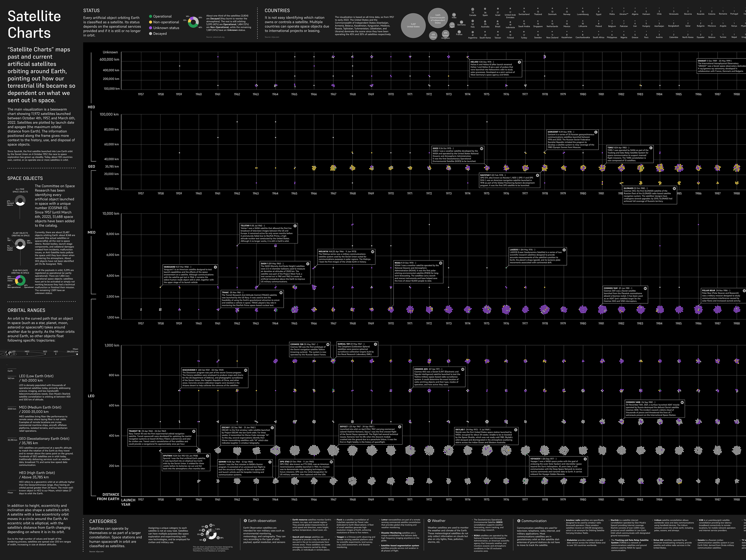This screenshot has width=746, height=560.
Task: Click the N badge on Transit 1B box
Action: 194,431
